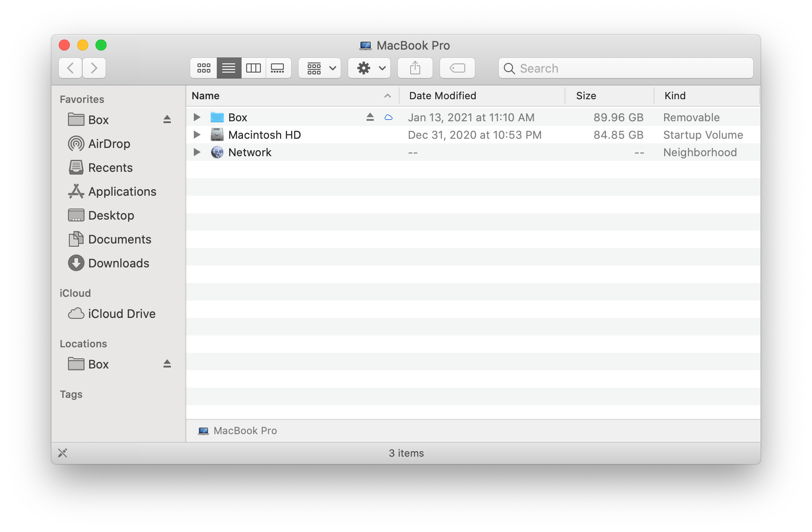The width and height of the screenshot is (812, 532).
Task: Click the Share icon in the toolbar
Action: click(x=415, y=68)
